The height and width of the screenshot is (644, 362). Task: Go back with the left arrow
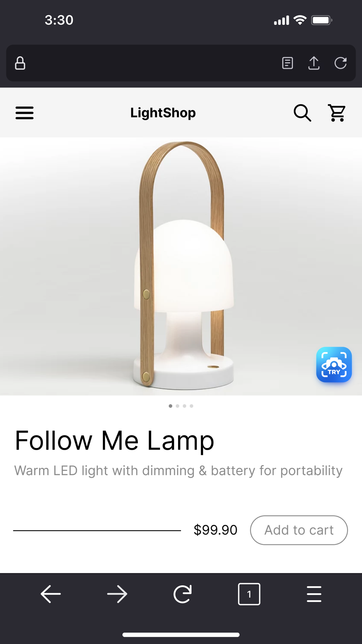point(51,594)
